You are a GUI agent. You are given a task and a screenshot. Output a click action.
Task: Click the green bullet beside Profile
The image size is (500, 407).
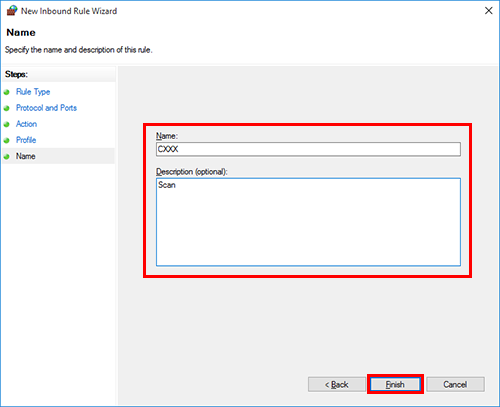[6, 140]
